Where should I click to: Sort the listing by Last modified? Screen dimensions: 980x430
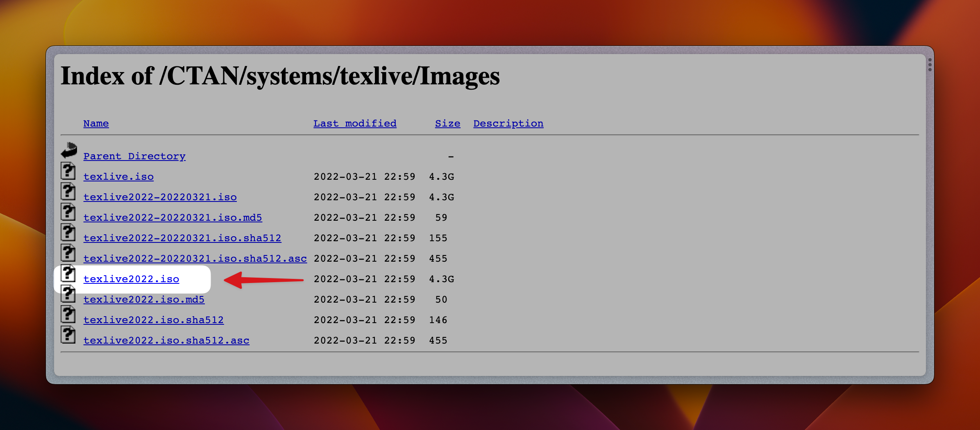coord(354,123)
